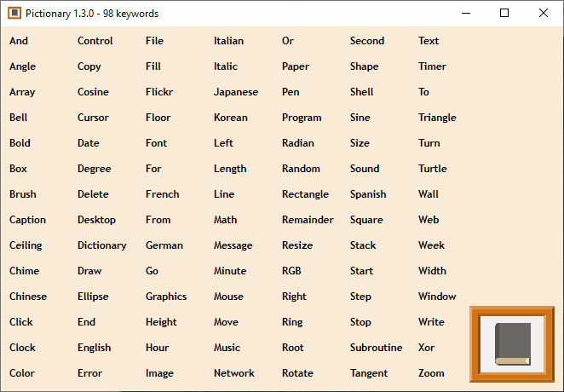Select the 'German' keyword

(164, 245)
